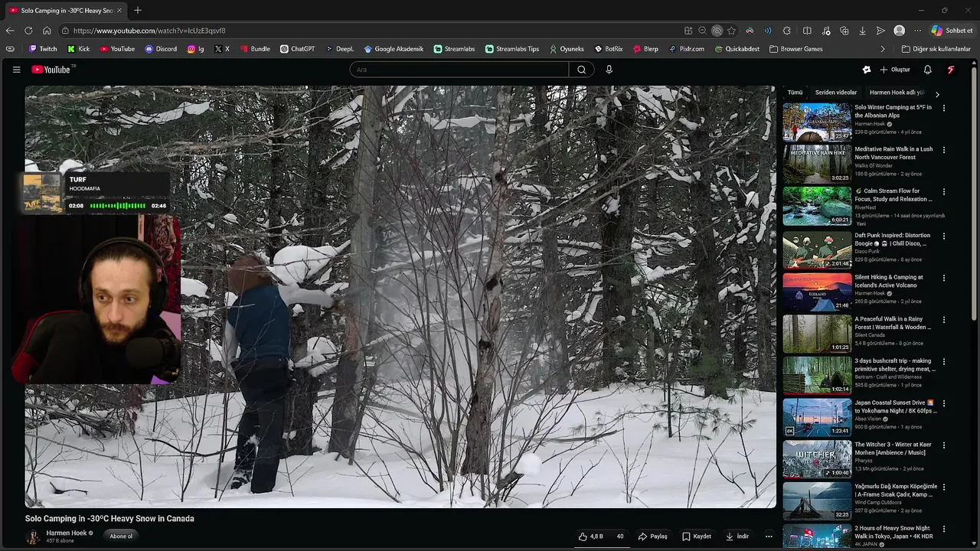Open the Streamlabs Tips bookmark
This screenshot has height=551, width=980.
point(512,49)
